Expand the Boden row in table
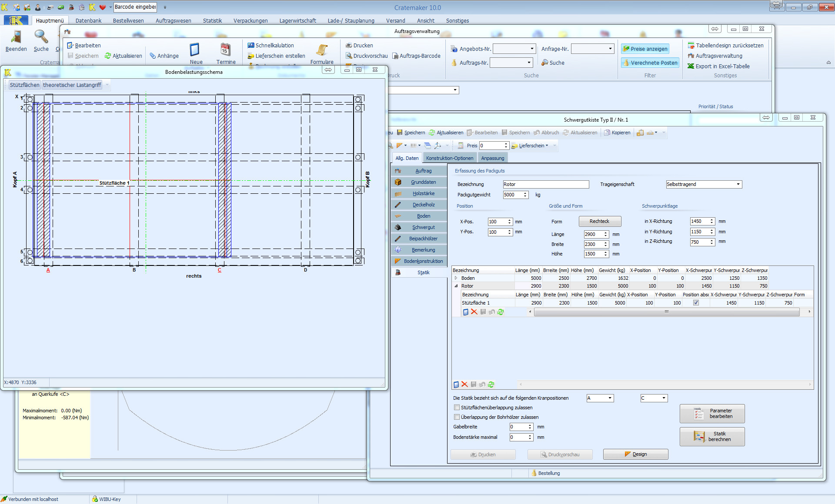835x504 pixels. click(x=456, y=278)
